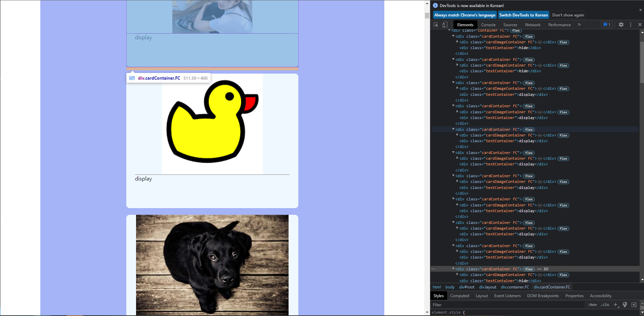Expand cardImageContainer beneath the selected $0 node
Screen dimensions: 644x316
457,275
